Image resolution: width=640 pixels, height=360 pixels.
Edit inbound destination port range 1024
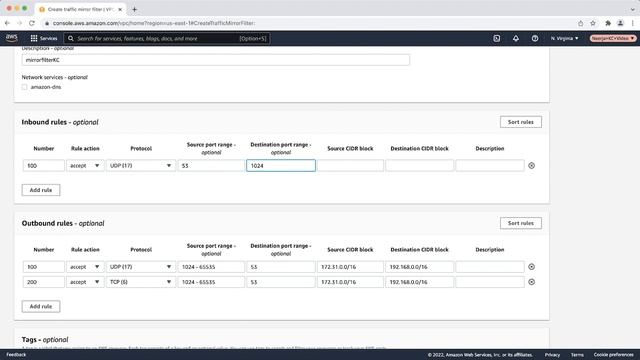coord(281,165)
